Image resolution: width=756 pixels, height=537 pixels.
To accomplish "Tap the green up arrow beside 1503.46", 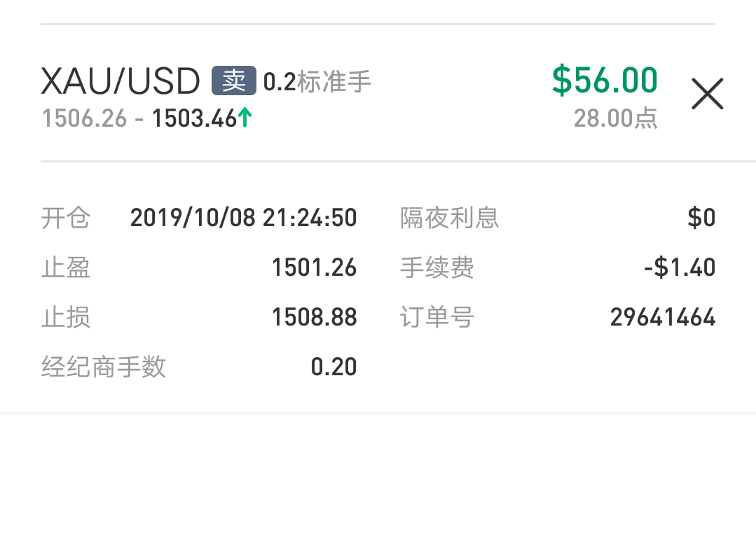I will click(x=245, y=118).
